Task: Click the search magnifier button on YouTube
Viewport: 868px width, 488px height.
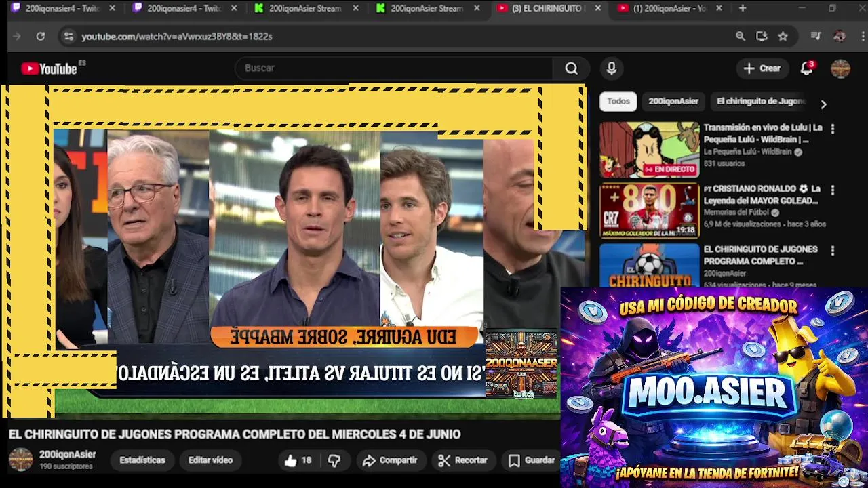Action: click(x=572, y=68)
